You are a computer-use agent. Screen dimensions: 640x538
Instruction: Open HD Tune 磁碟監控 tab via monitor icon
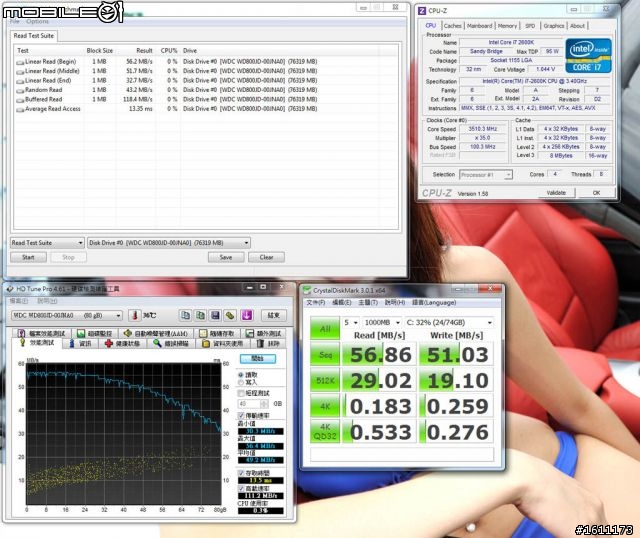81,333
